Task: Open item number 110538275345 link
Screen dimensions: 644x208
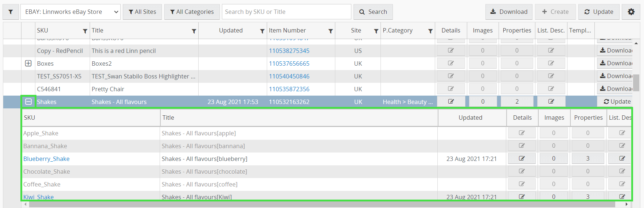Action: click(289, 51)
